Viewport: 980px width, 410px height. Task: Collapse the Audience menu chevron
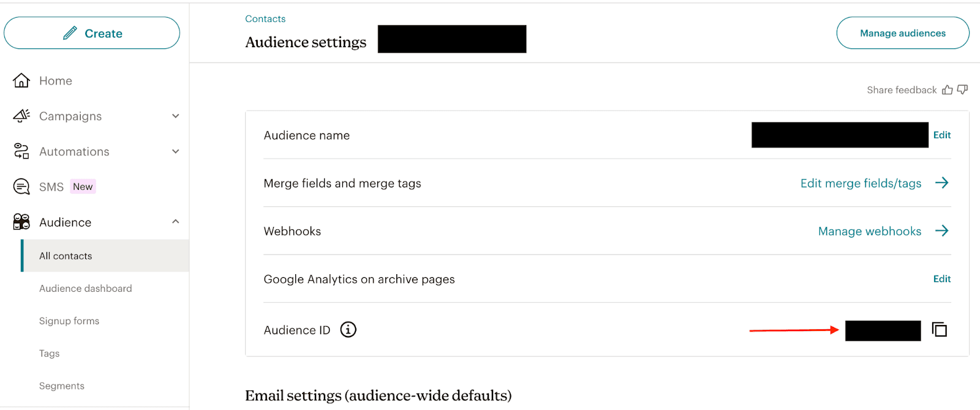click(x=176, y=222)
